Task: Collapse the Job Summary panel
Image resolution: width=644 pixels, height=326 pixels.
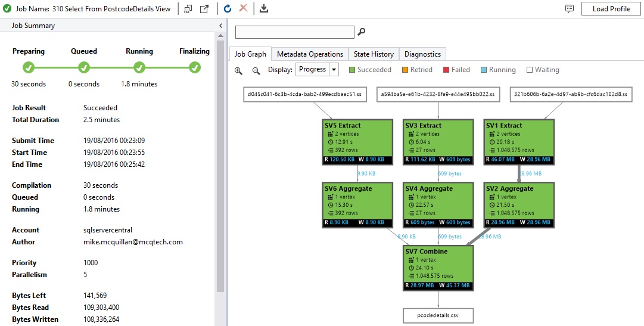Action: coord(220,26)
